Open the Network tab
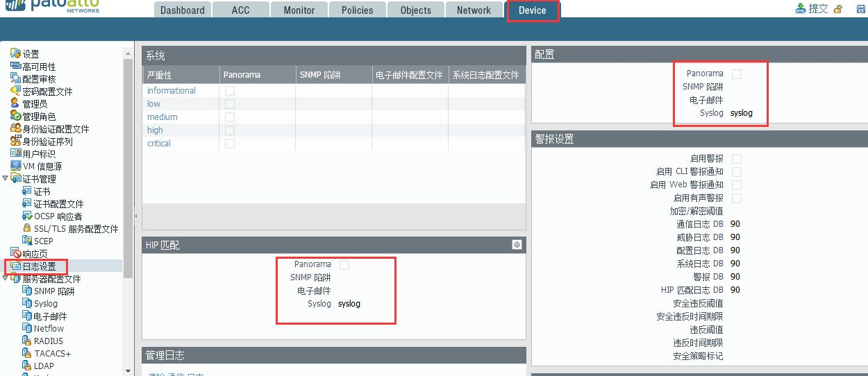The image size is (868, 376). (474, 10)
